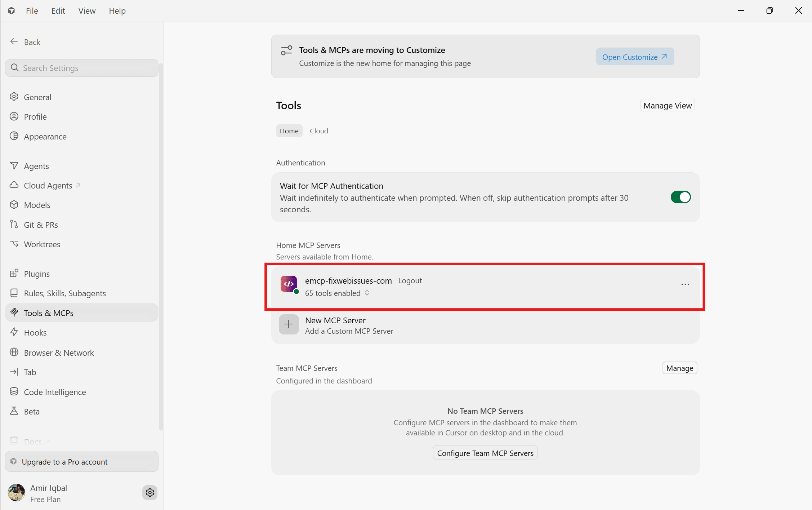The height and width of the screenshot is (510, 812).
Task: Click the Profile person icon
Action: (x=14, y=116)
